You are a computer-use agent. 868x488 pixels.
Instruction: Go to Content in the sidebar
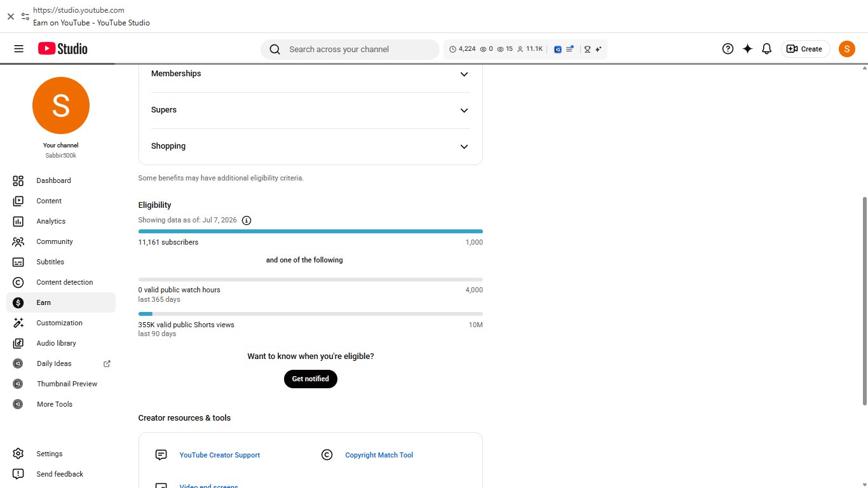(61, 201)
